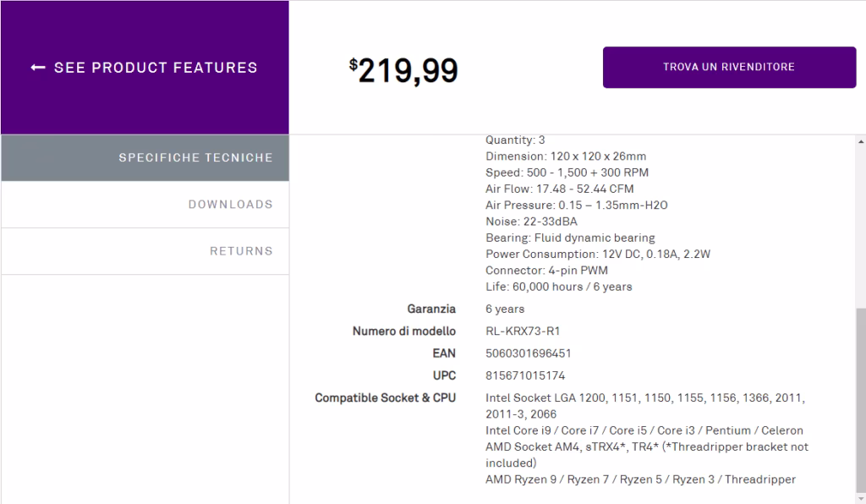Switch to the DOWNLOADS tab
The width and height of the screenshot is (866, 504).
tap(145, 205)
